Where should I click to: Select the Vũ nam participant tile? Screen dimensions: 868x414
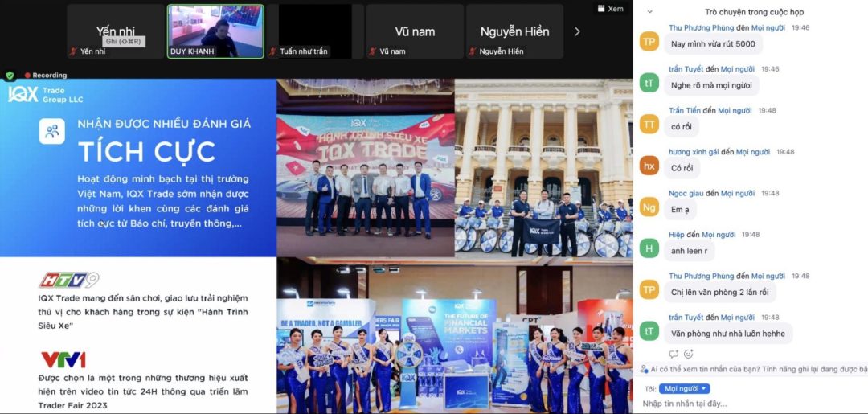click(x=415, y=31)
